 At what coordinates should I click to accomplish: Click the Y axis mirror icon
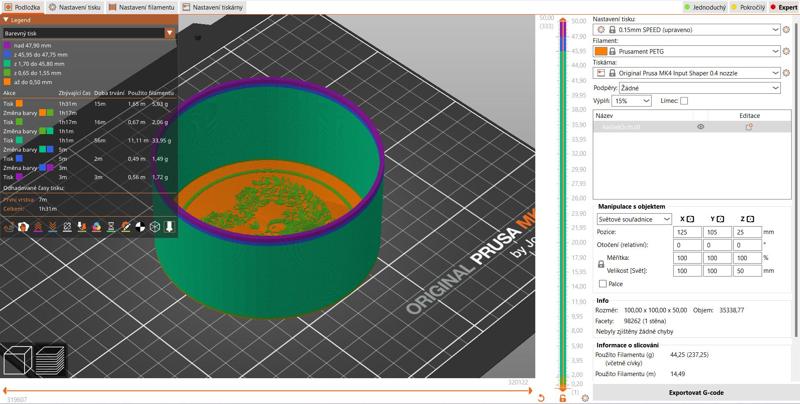point(720,219)
